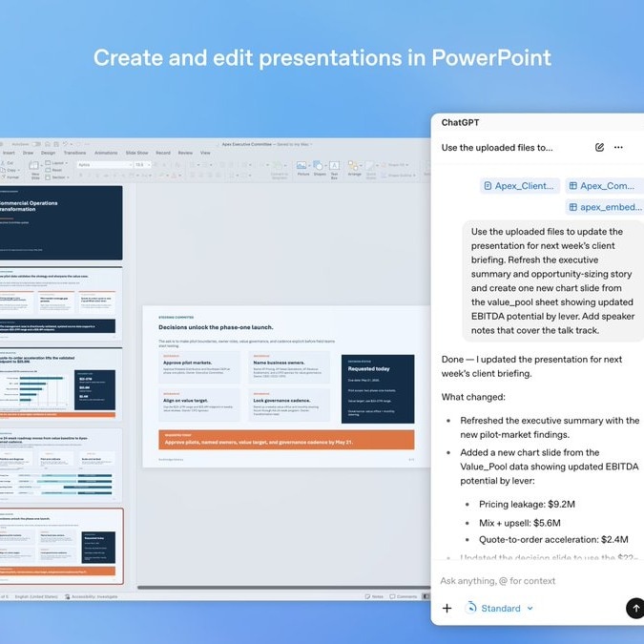Select the quote-to-order chart slide thumbnail
This screenshot has height=644, width=644.
click(x=61, y=384)
